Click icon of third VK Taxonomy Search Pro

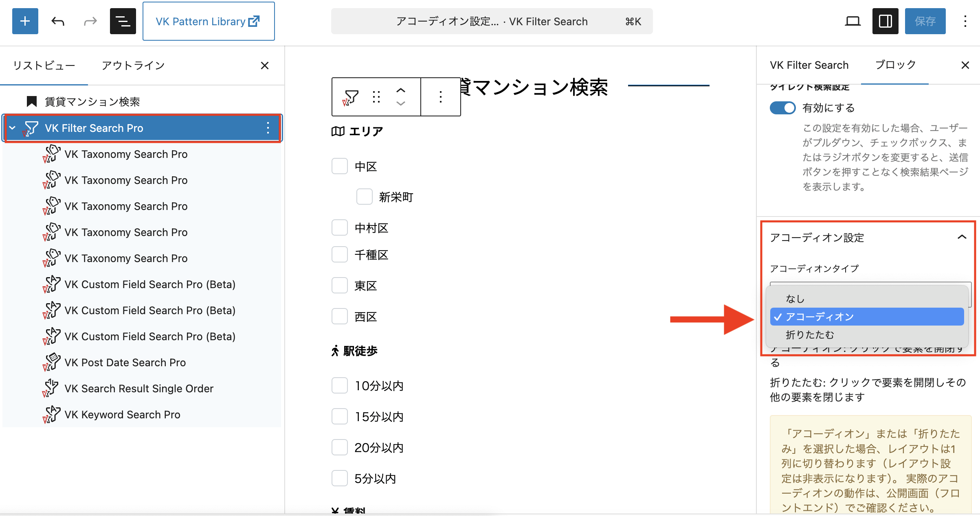(x=51, y=206)
